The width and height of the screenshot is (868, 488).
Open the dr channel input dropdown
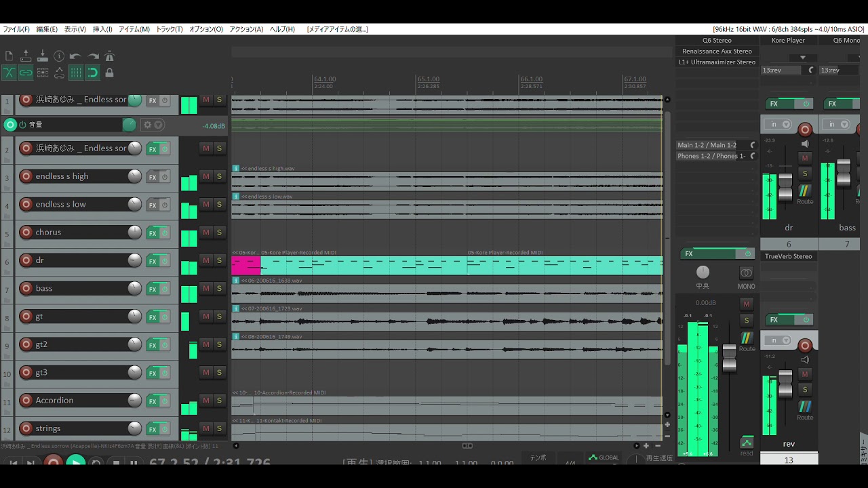[778, 125]
